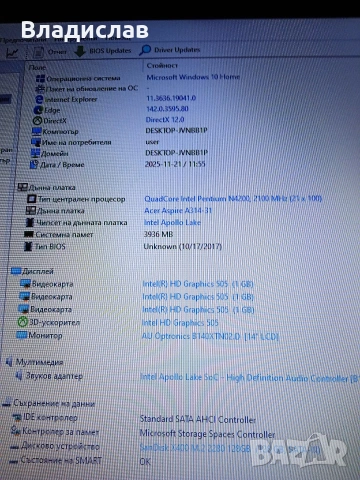Select the Операционна система Windows icon
The height and width of the screenshot is (480, 360).
click(40, 79)
